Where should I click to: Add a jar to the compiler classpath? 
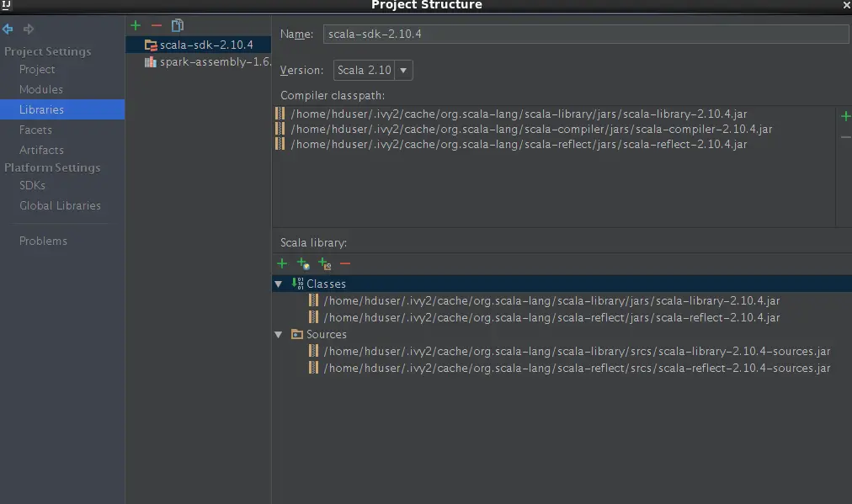(845, 115)
